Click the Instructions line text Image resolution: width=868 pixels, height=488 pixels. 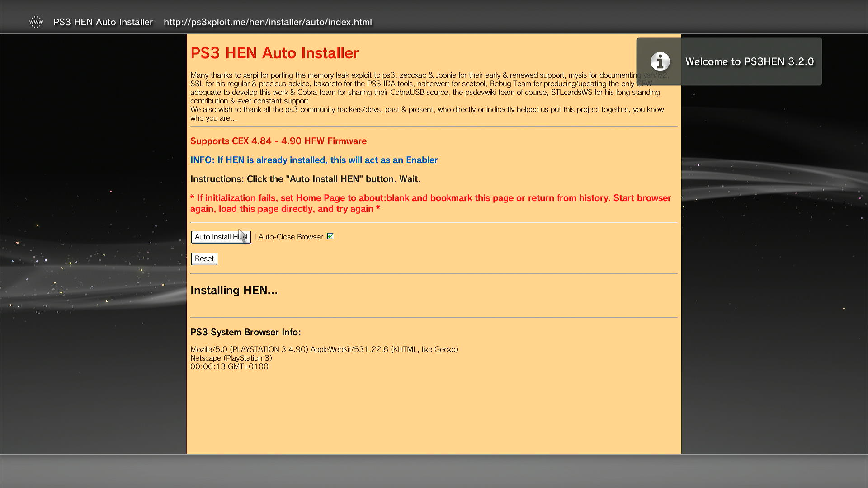[x=305, y=179]
